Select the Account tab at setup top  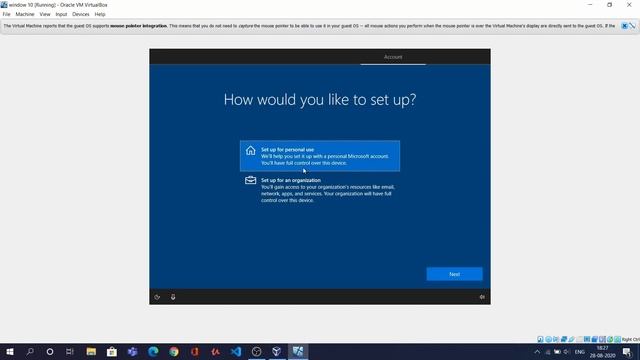(393, 57)
